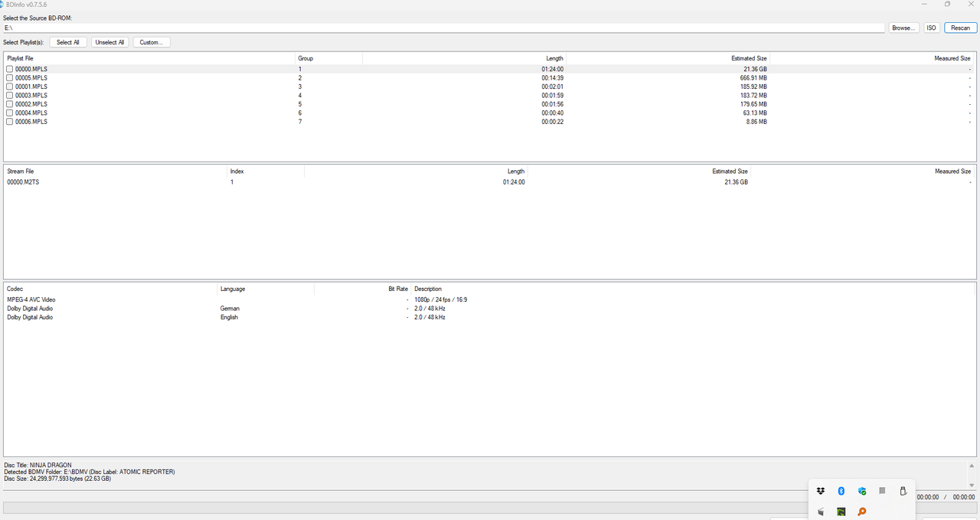The width and height of the screenshot is (980, 520).
Task: Click the Language column header
Action: 266,289
